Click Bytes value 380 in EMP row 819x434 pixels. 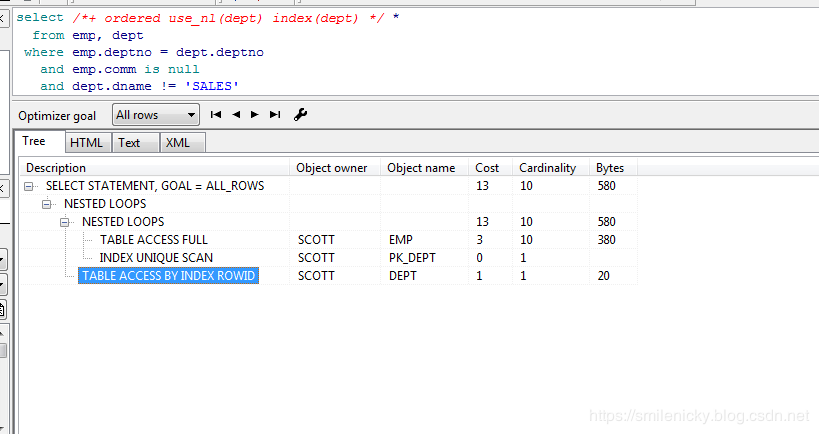(606, 240)
